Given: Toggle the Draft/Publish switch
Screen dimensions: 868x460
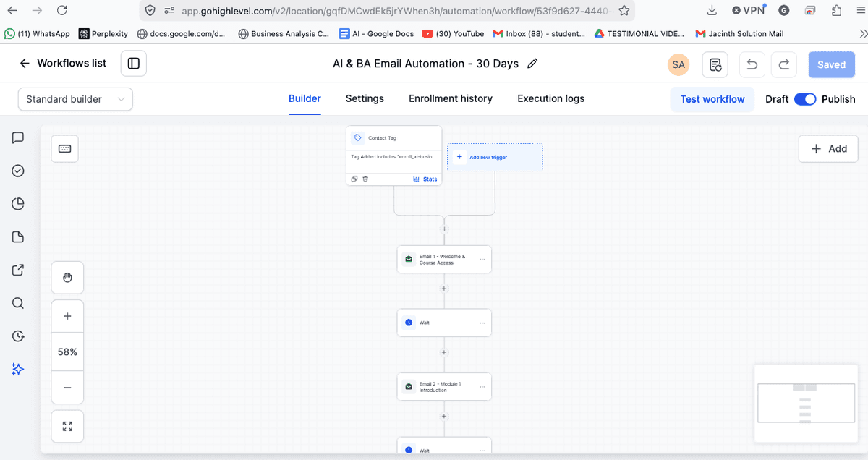Looking at the screenshot, I should point(805,99).
